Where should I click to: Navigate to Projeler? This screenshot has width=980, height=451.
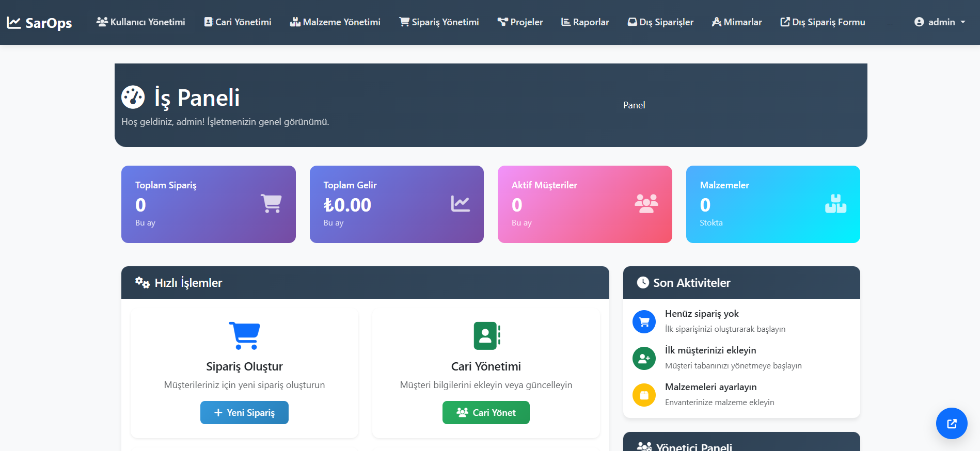(520, 22)
